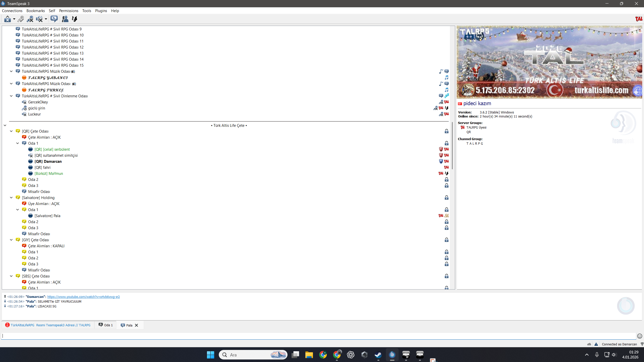The height and width of the screenshot is (362, 644).
Task: Collapse the [SBS] Çete Odası channel
Action: click(11, 276)
